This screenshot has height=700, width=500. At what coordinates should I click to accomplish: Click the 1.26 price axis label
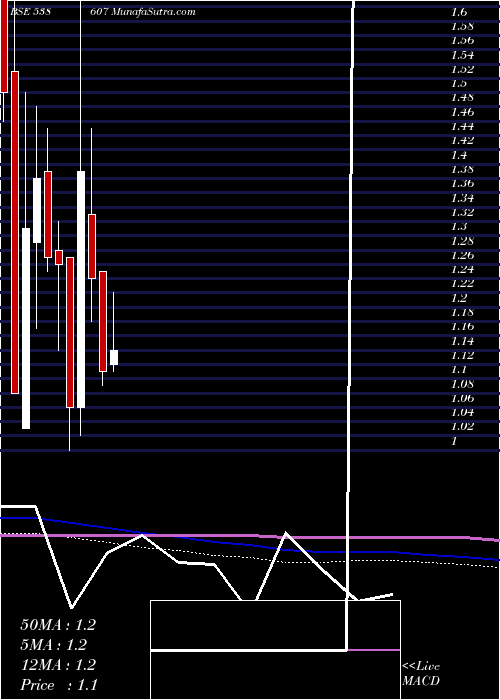pos(462,255)
